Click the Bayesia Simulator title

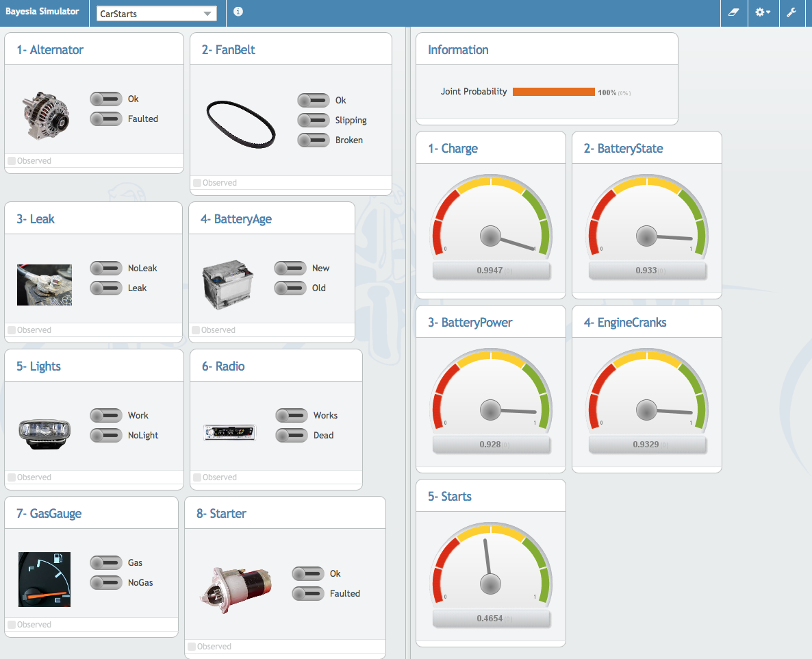42,12
